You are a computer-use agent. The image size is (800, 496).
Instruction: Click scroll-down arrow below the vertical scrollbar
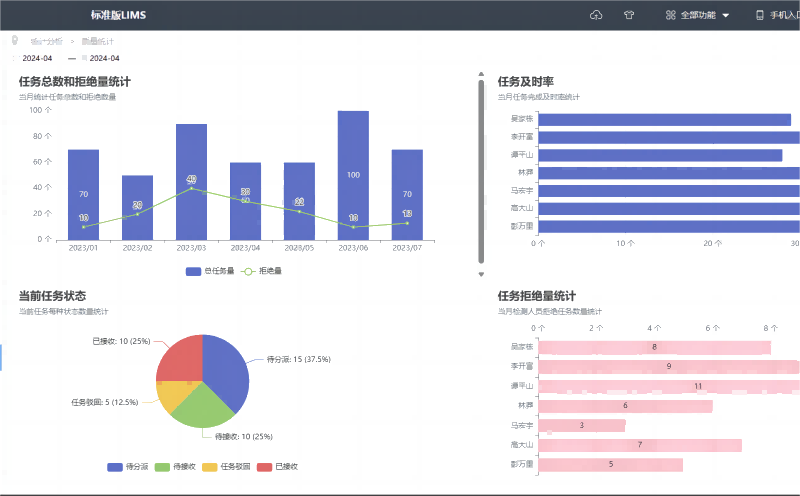[481, 273]
